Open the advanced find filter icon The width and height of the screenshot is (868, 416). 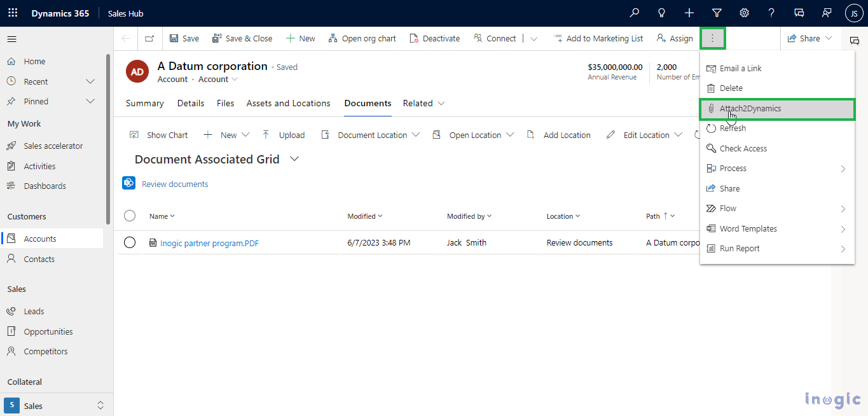[x=717, y=13]
